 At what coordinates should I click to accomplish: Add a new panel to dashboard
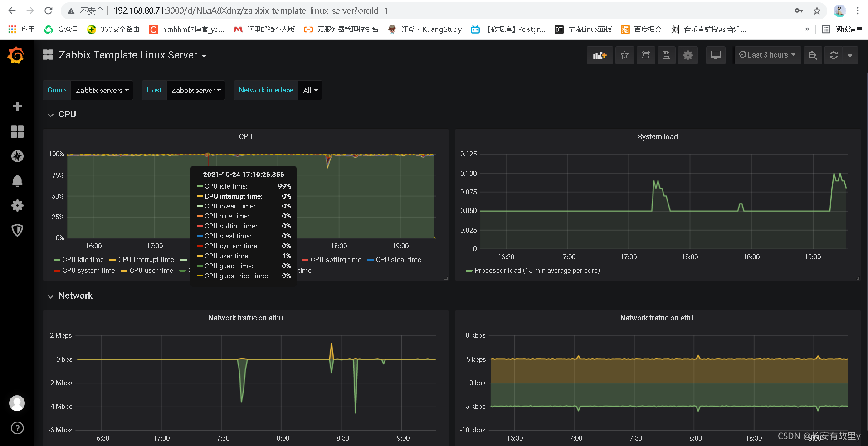click(600, 55)
